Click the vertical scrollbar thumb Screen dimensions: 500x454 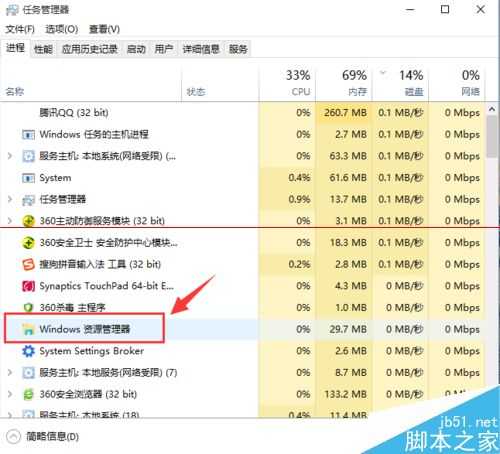pos(492,137)
